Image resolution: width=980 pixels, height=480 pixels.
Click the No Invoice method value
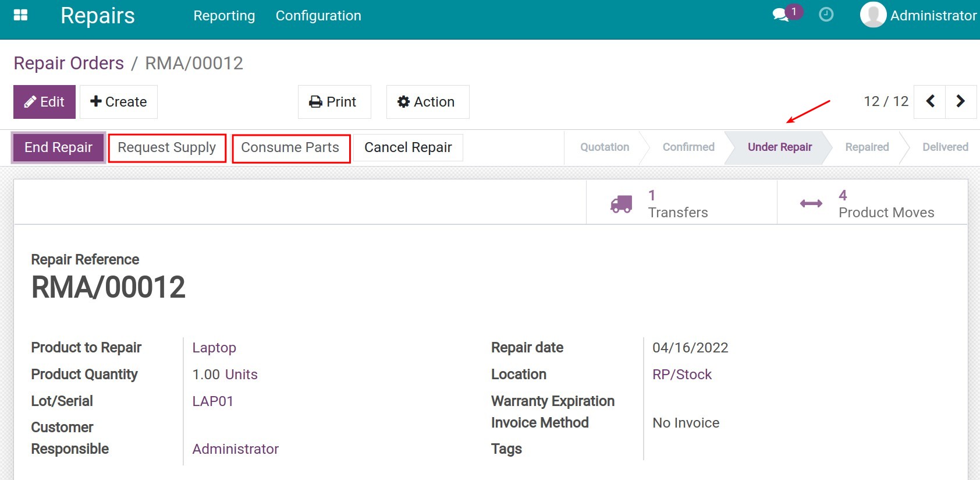686,423
